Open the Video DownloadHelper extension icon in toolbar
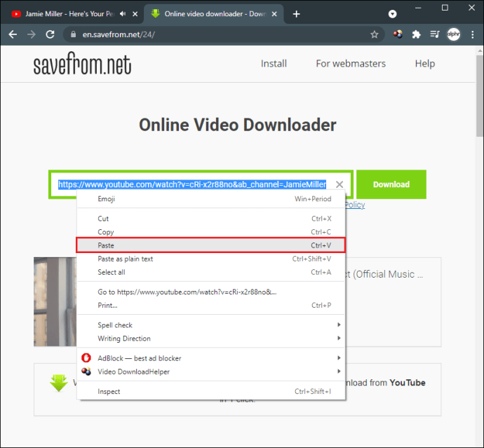The height and width of the screenshot is (448, 484). pyautogui.click(x=398, y=34)
